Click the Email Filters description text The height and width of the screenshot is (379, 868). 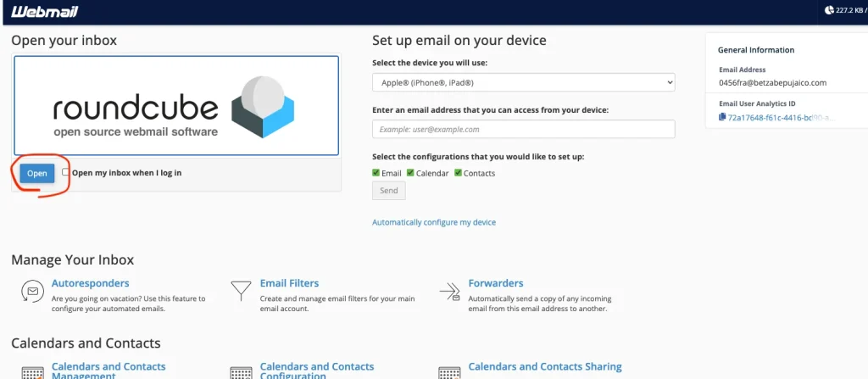(337, 304)
